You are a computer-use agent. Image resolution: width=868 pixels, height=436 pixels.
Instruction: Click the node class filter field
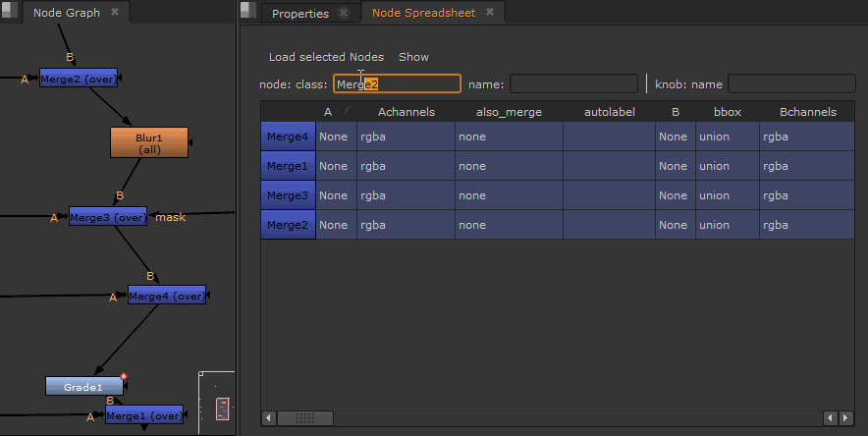click(x=397, y=84)
